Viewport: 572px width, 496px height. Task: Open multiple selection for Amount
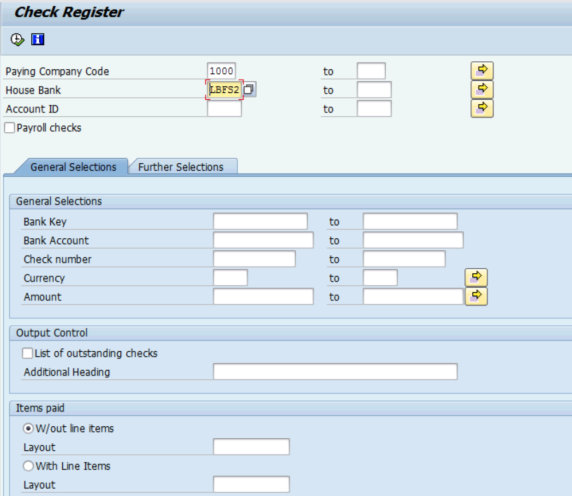[476, 297]
